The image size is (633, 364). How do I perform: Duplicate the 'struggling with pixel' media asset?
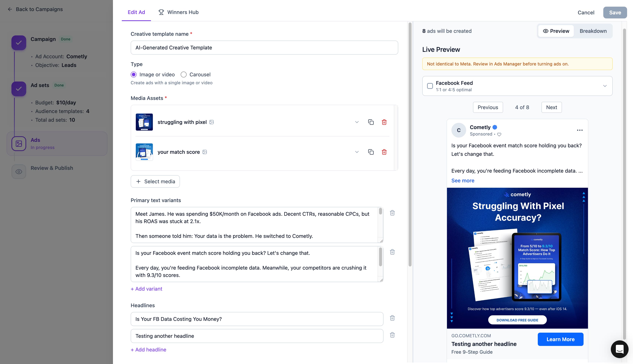(x=371, y=122)
